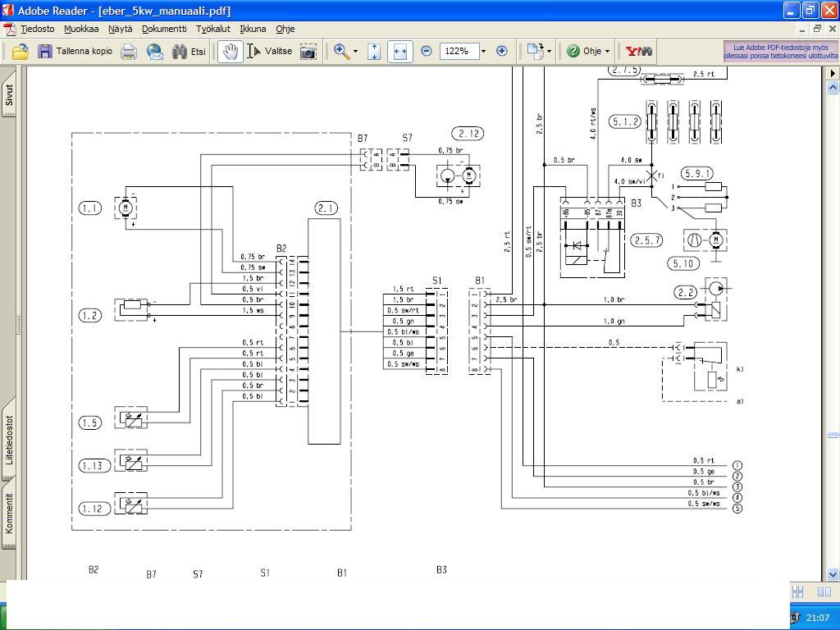Open the Työkalut menu
840x630 pixels.
coord(212,29)
